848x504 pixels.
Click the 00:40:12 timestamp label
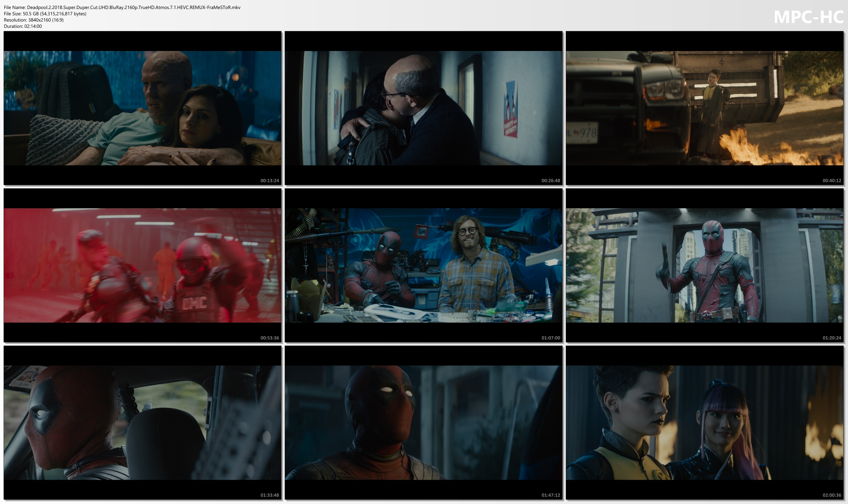(832, 181)
